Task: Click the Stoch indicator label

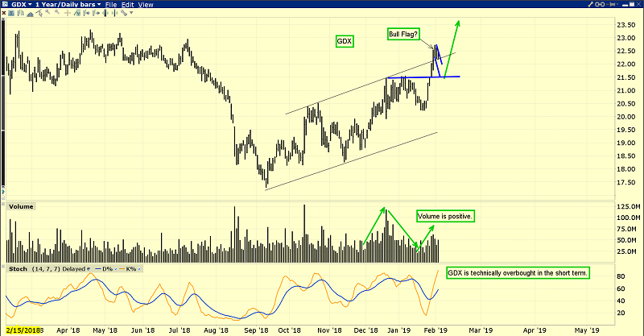Action: click(18, 269)
